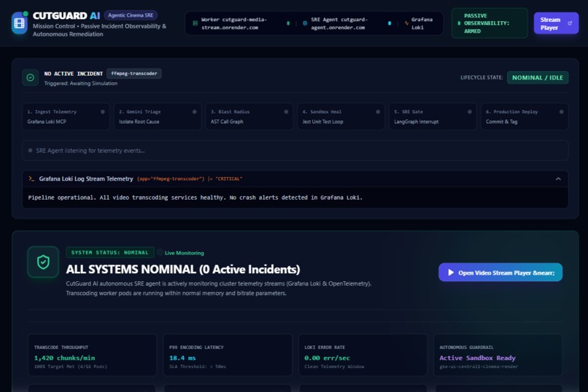Click the NOMINAL / IDLE lifecycle state badge

(538, 77)
